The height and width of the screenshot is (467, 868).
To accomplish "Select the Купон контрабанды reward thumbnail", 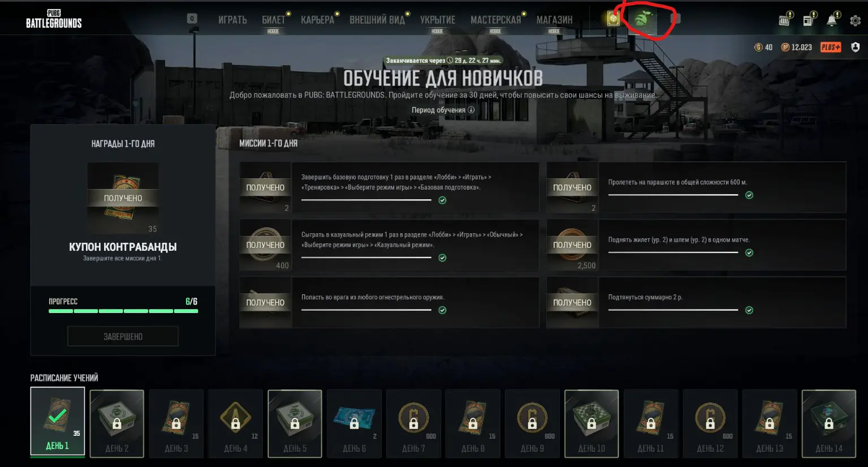I will pyautogui.click(x=123, y=198).
